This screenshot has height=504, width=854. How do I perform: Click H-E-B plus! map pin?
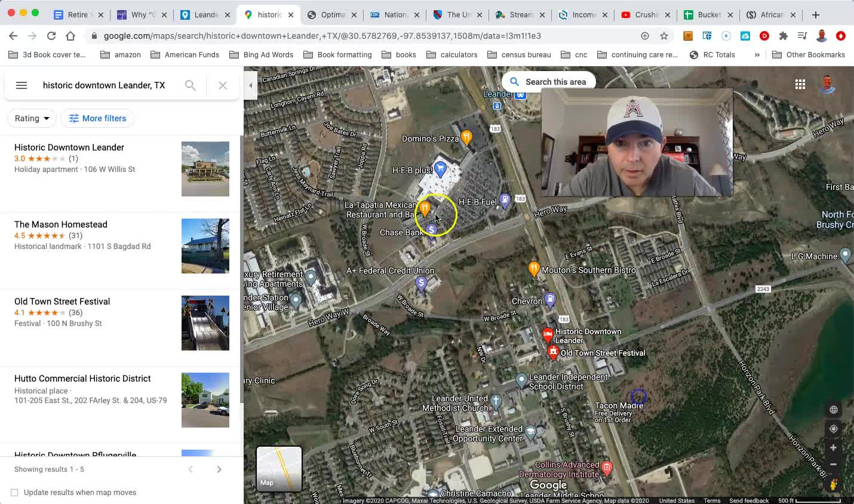tap(440, 169)
